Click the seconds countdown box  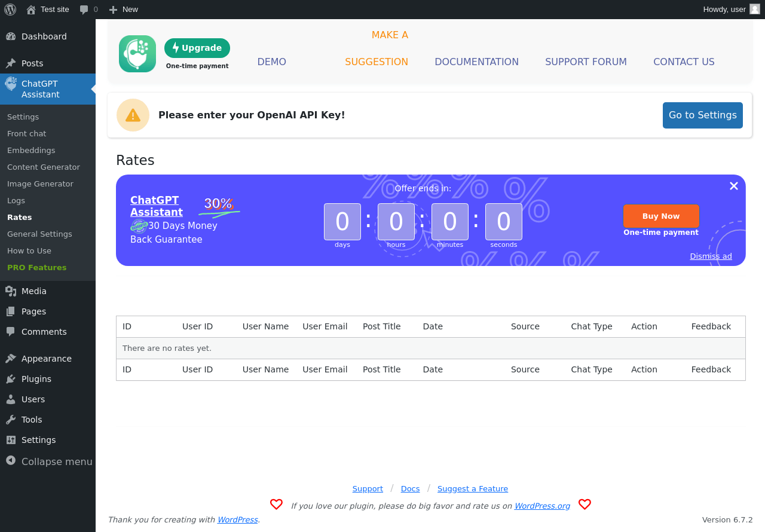(x=504, y=222)
